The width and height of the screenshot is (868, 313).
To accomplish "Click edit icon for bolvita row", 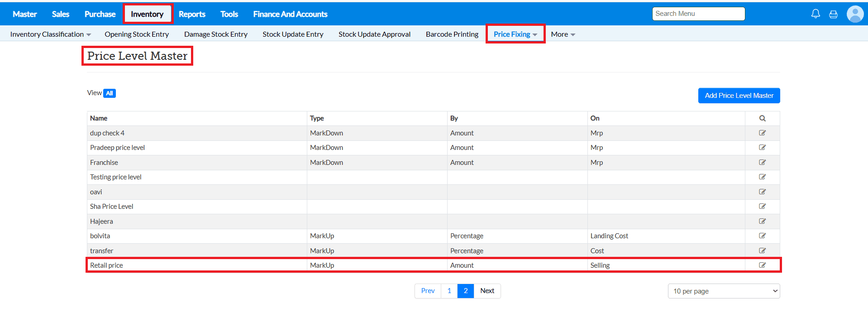I will 762,236.
